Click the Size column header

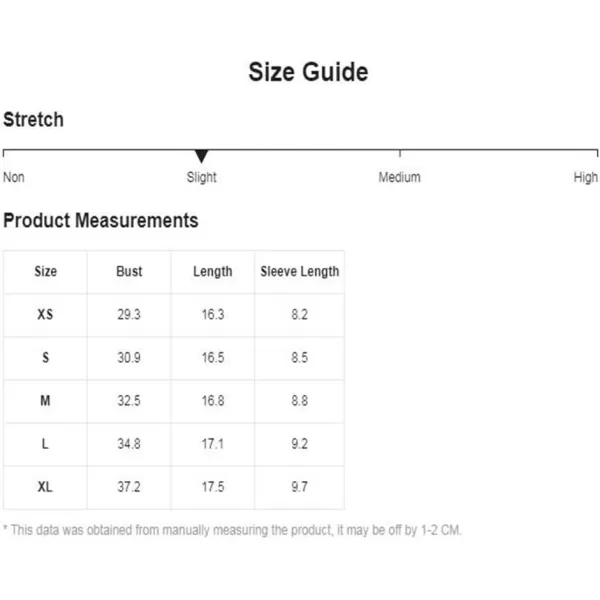pyautogui.click(x=46, y=271)
